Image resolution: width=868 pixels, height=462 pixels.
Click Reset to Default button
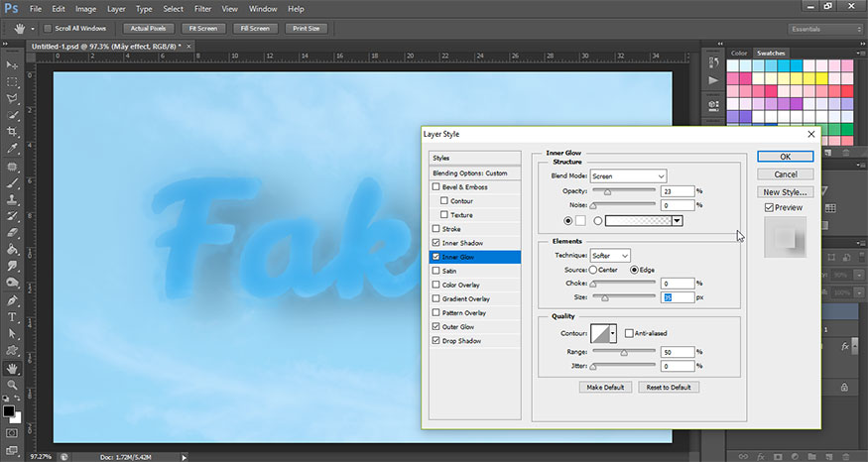(669, 388)
